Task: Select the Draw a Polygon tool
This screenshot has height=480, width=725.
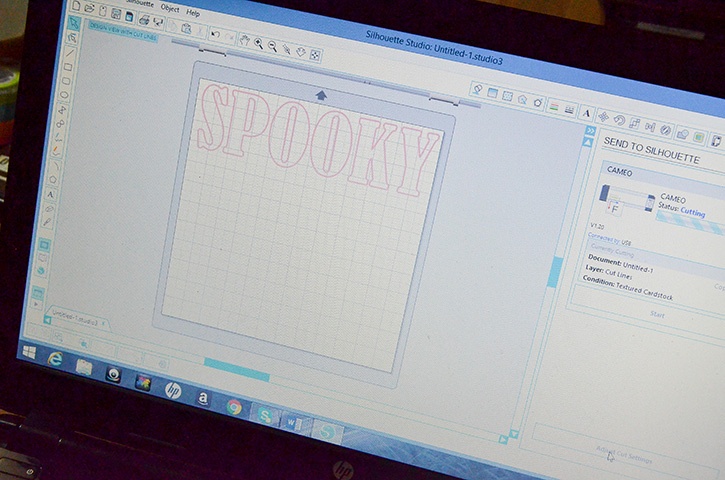Action: pyautogui.click(x=53, y=180)
